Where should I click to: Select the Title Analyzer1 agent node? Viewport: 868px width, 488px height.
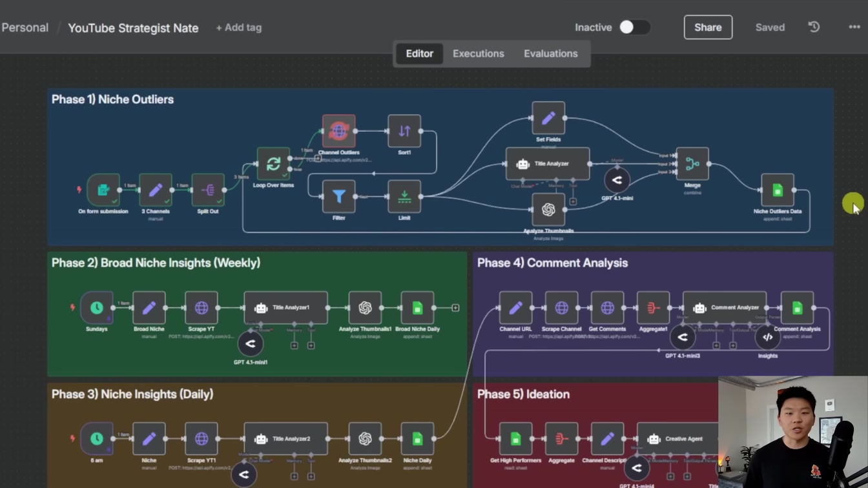[286, 308]
